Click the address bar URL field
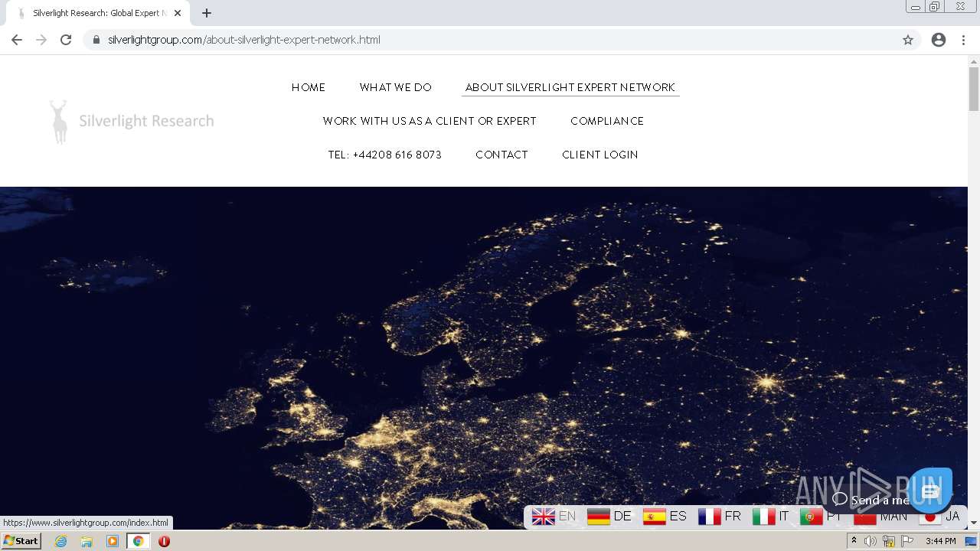Screen dimensions: 980x551 coord(490,40)
